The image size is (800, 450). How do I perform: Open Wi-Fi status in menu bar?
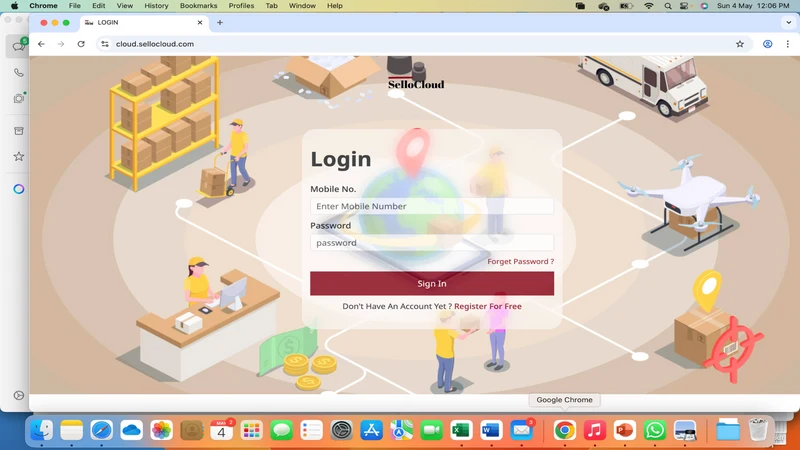[648, 6]
